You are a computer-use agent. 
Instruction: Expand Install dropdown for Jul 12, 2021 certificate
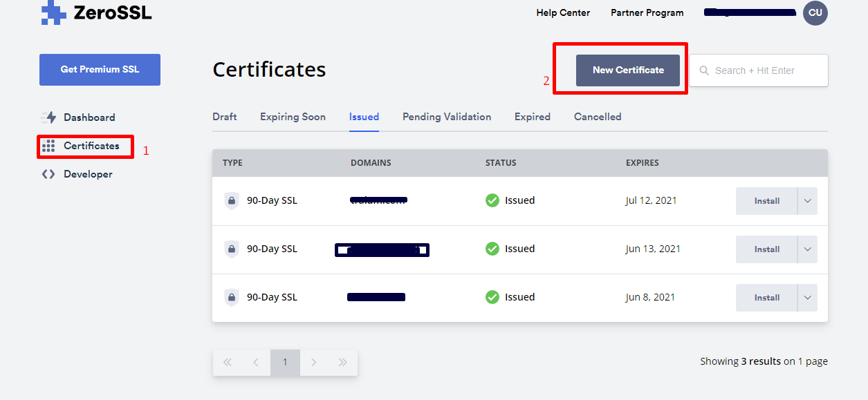807,201
